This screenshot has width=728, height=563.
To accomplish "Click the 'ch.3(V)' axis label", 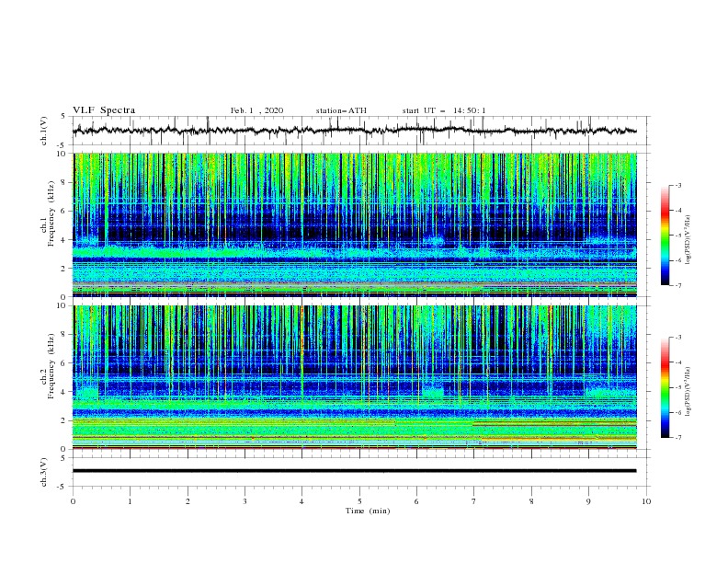I will tap(44, 473).
